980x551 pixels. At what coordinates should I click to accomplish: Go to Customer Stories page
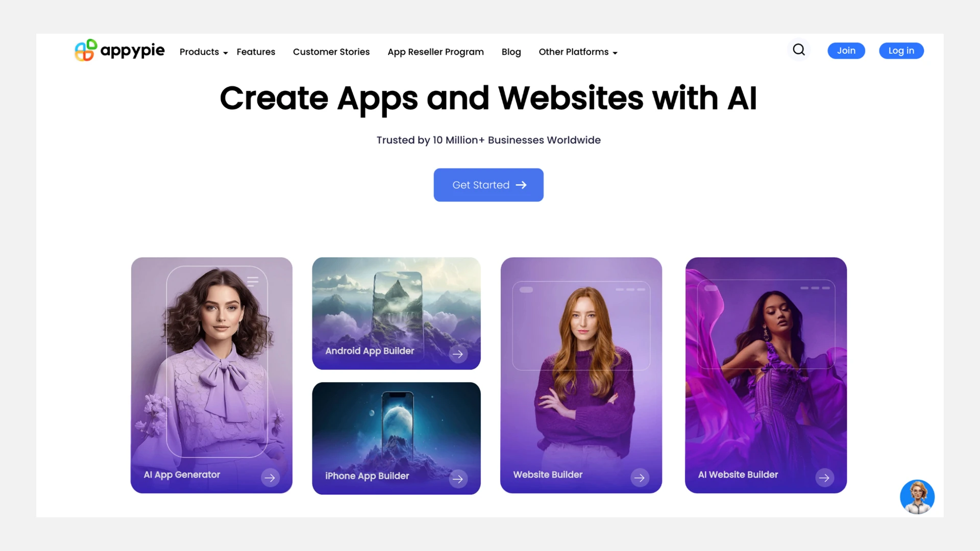(x=331, y=52)
